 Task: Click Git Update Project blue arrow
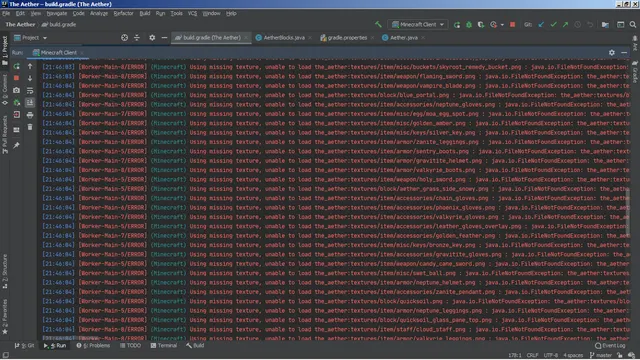(x=541, y=25)
